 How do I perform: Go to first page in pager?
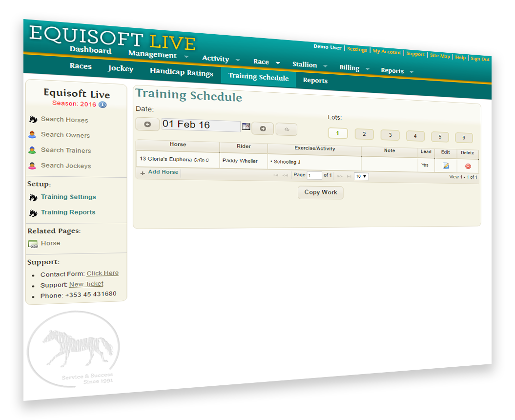coord(276,175)
